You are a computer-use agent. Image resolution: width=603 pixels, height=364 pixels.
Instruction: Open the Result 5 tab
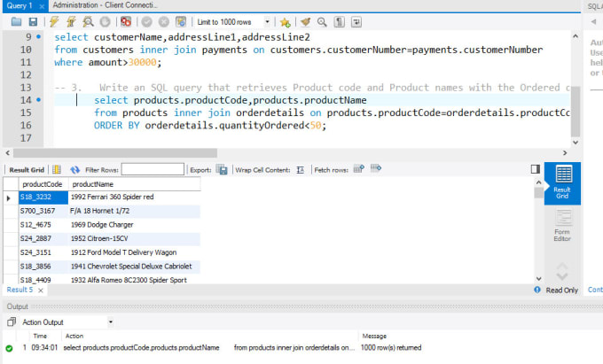[20, 290]
